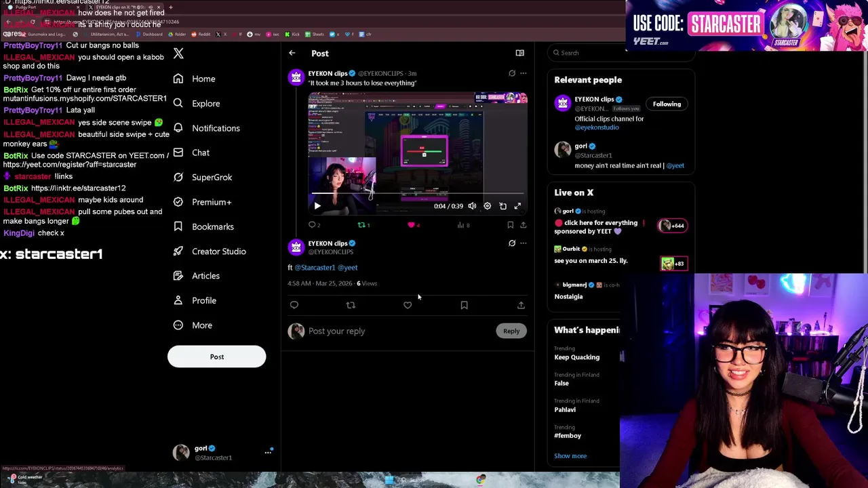Open trending topic '#femboy'
This screenshot has width=868, height=488.
568,436
